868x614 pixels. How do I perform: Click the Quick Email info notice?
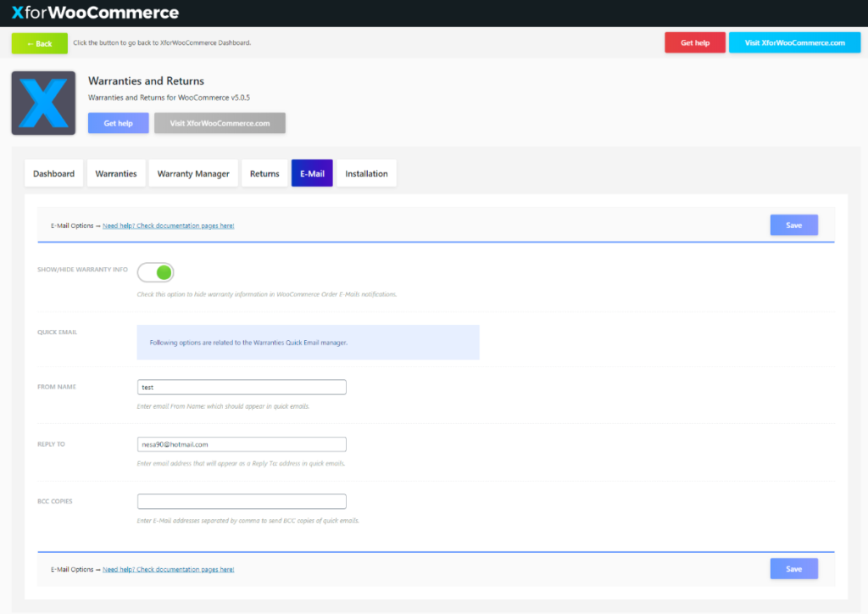[308, 342]
